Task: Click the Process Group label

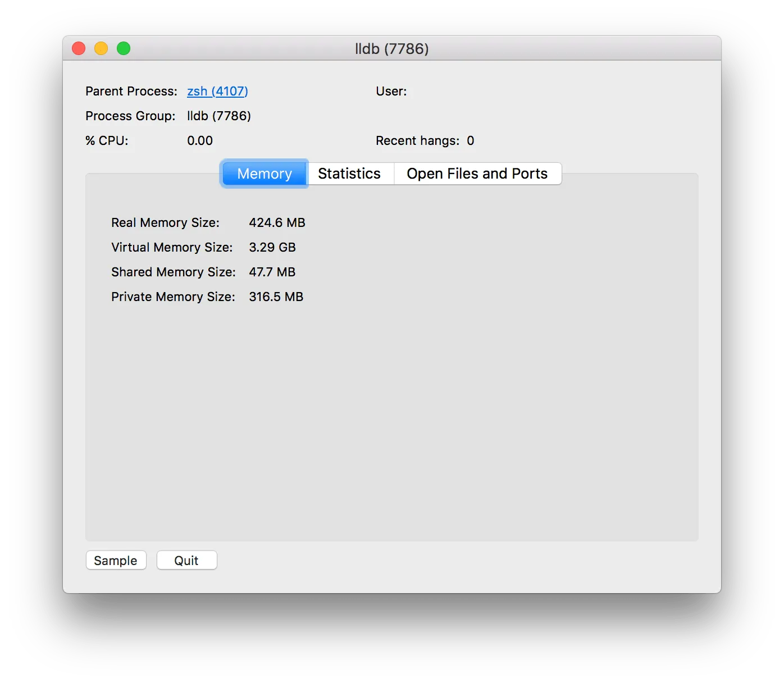Action: click(130, 116)
